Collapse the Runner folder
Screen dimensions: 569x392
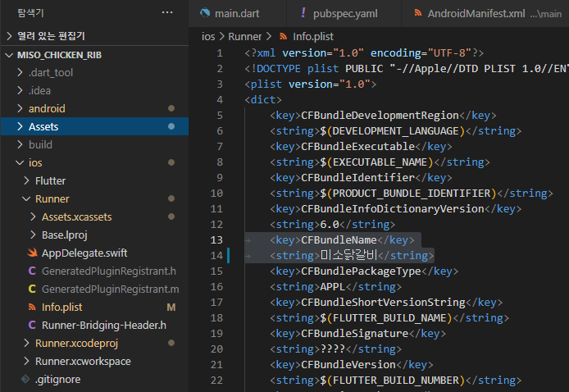point(26,199)
